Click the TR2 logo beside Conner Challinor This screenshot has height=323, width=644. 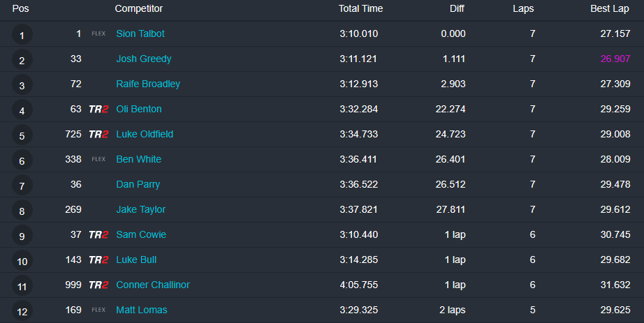tap(98, 285)
